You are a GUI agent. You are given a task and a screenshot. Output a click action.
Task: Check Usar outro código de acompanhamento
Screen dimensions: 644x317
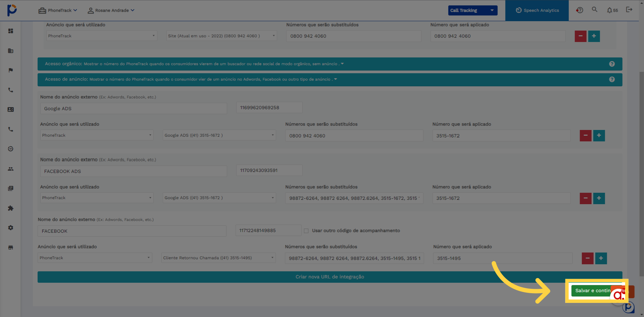[x=306, y=231]
